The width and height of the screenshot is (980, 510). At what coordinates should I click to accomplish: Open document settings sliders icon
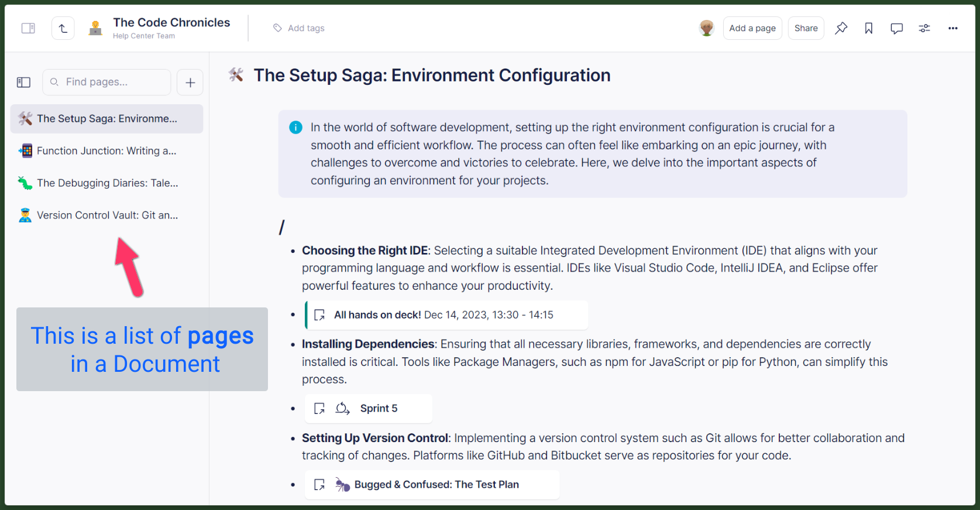(924, 28)
